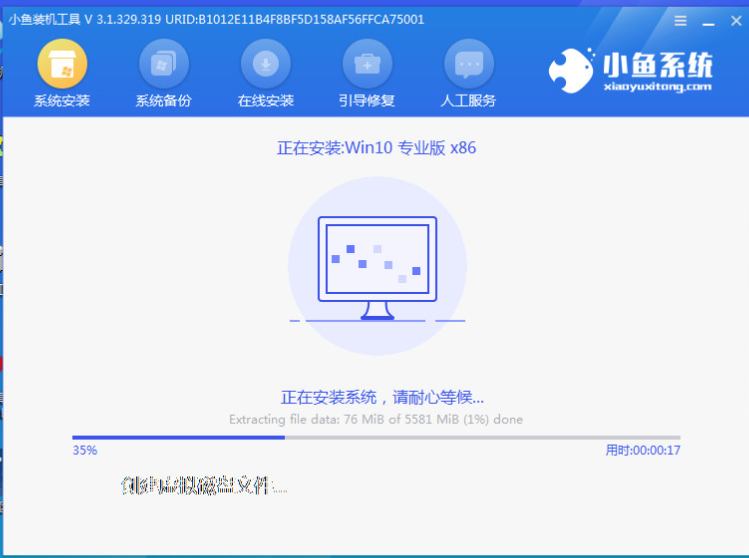The image size is (749, 558).
Task: Open 系统备份 via its Windows icon
Action: [163, 65]
